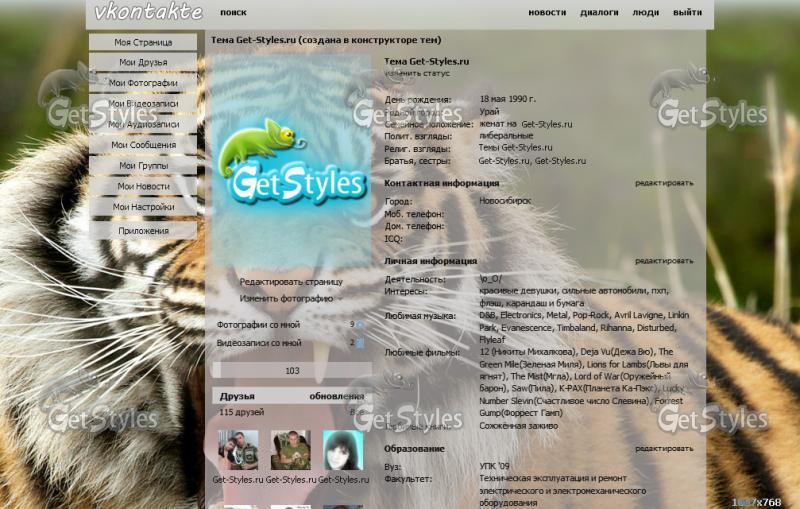800x509 pixels.
Task: Click the vkontakte logo in the header
Action: (x=148, y=13)
